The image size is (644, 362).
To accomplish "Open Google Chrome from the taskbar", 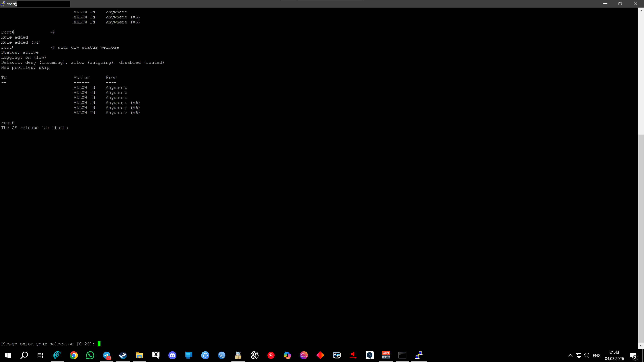I will pos(74,355).
